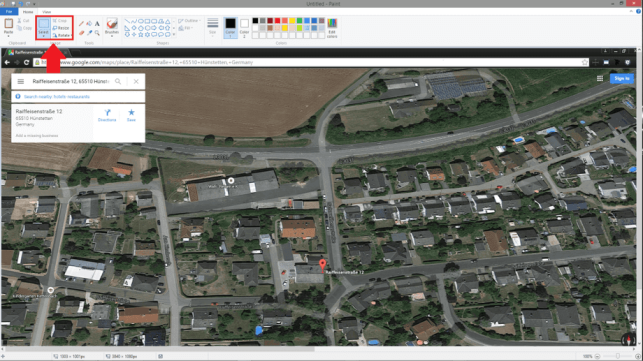Image resolution: width=643 pixels, height=361 pixels.
Task: Adjust the zoom slider in status bar
Action: click(x=618, y=356)
